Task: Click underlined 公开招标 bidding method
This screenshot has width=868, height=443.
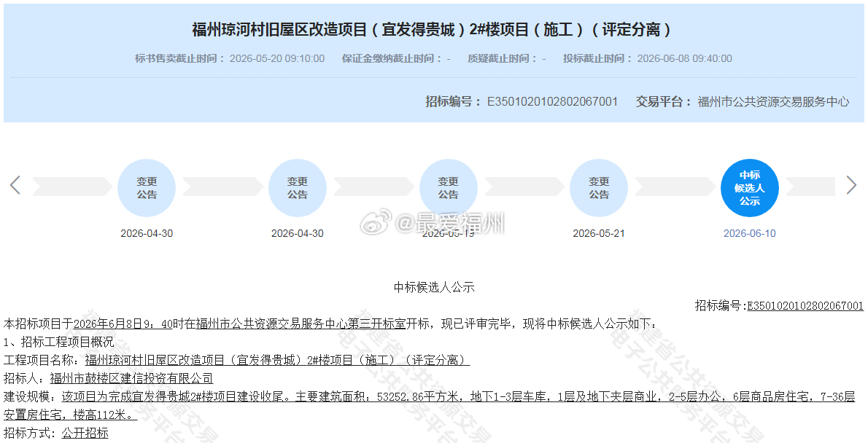Action: click(x=85, y=433)
